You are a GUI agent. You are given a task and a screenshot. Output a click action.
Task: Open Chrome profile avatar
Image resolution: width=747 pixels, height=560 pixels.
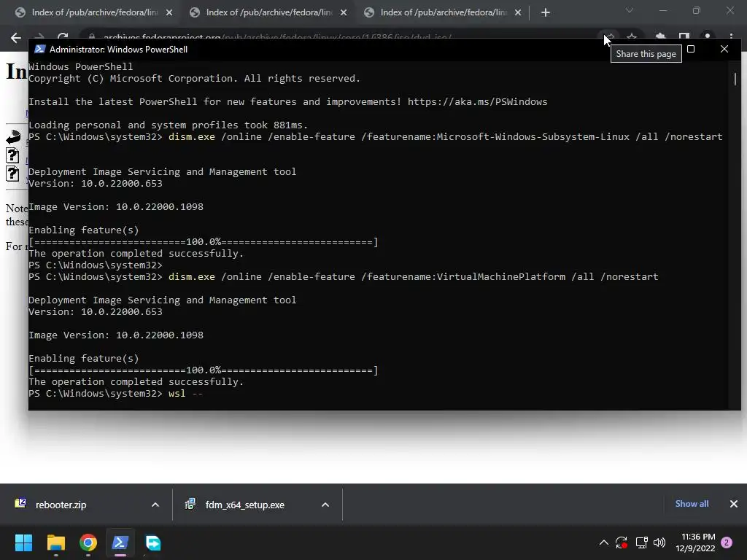(x=708, y=36)
